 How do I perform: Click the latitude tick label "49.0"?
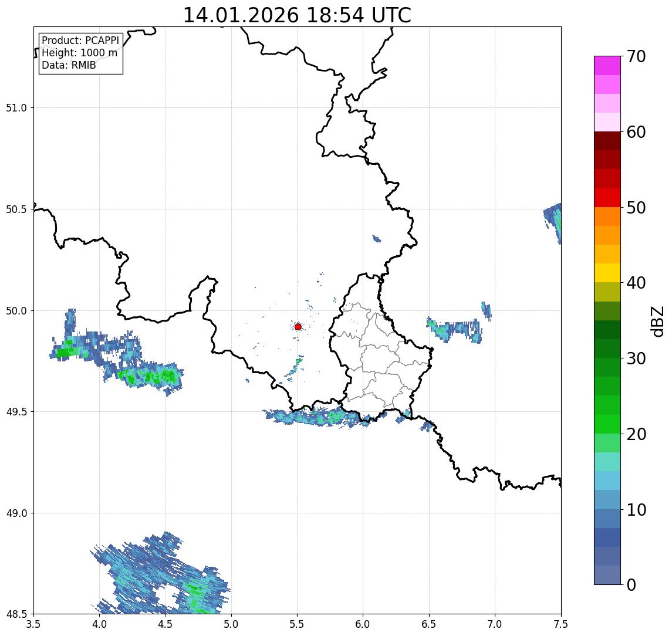point(16,513)
